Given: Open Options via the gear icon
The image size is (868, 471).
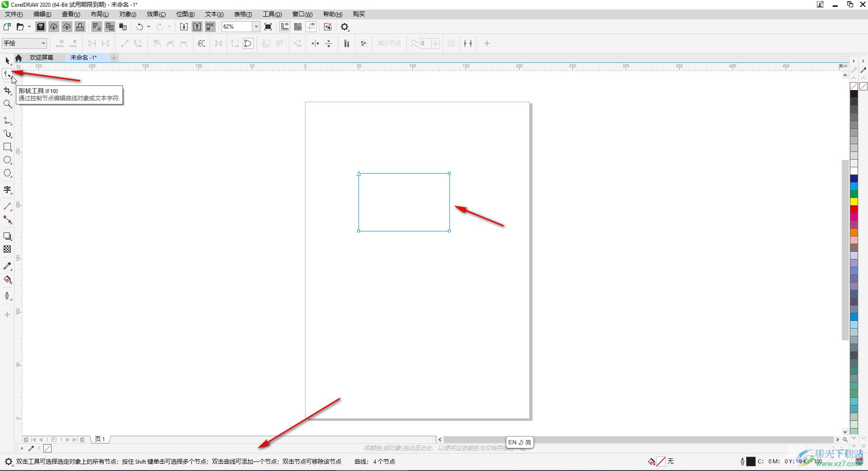Looking at the screenshot, I should pos(345,27).
